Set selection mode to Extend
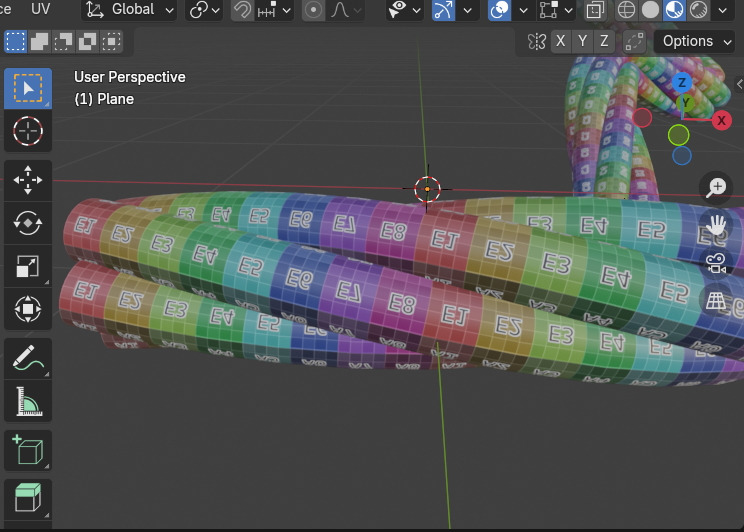The height and width of the screenshot is (532, 744). point(39,42)
